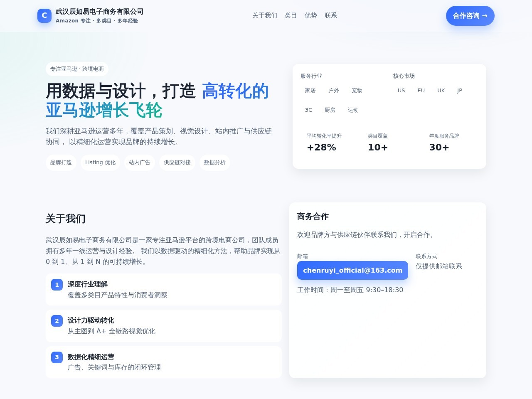The width and height of the screenshot is (532, 399).
Task: Click the blue C logo icon
Action: pyautogui.click(x=44, y=15)
